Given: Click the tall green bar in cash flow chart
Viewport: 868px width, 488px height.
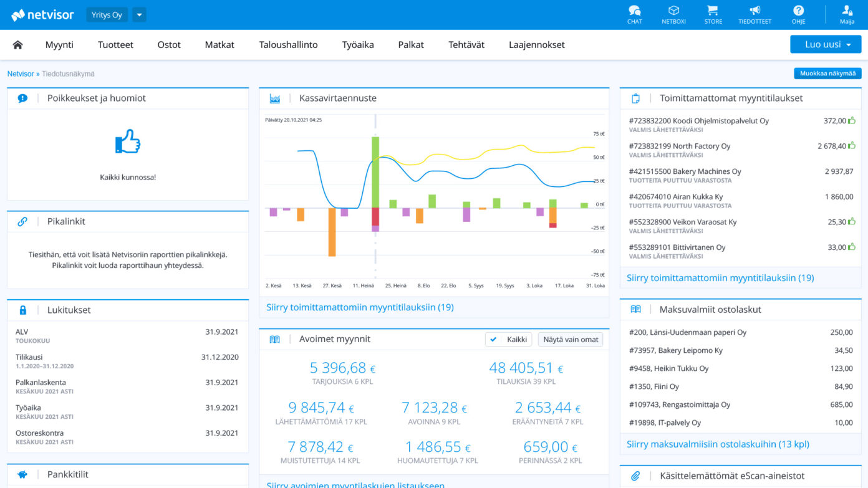Looking at the screenshot, I should point(375,172).
